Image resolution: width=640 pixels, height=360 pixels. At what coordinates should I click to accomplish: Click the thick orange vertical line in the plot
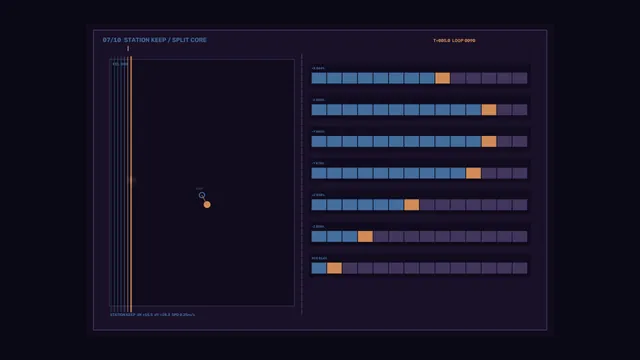131,184
